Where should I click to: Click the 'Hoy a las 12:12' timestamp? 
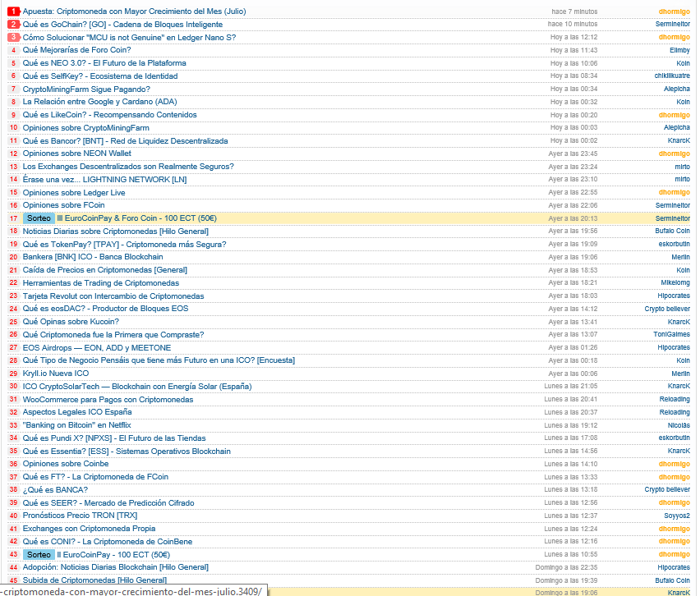(574, 38)
